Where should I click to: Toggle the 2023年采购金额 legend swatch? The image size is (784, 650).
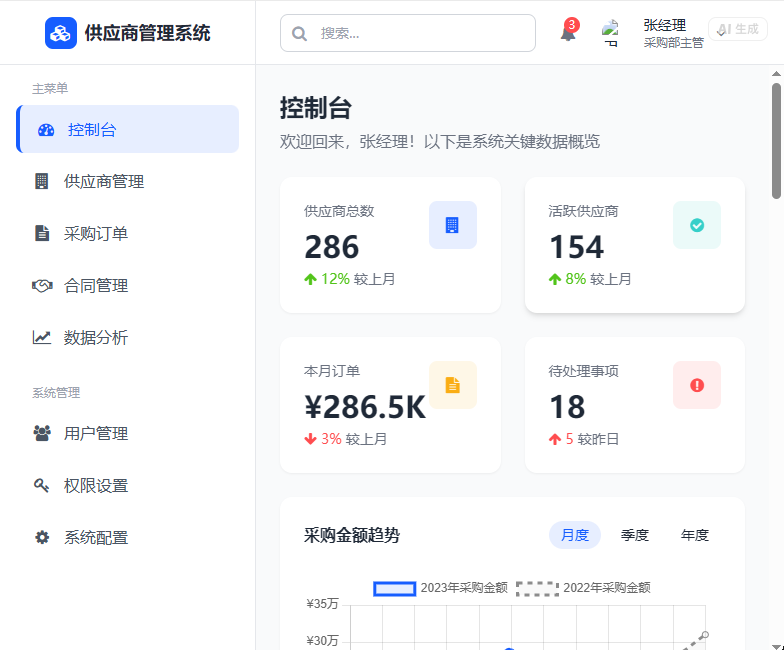click(394, 588)
